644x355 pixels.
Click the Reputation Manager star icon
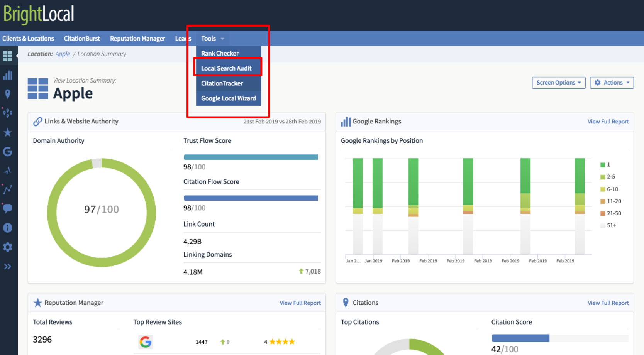tap(37, 303)
